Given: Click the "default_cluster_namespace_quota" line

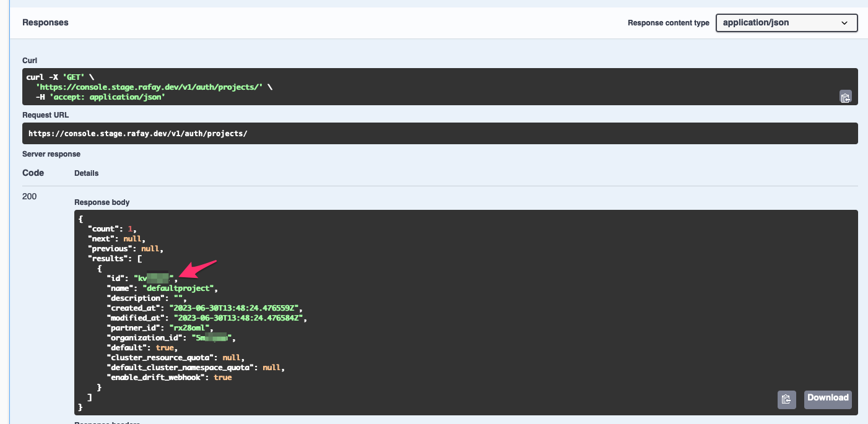Looking at the screenshot, I should click(196, 368).
